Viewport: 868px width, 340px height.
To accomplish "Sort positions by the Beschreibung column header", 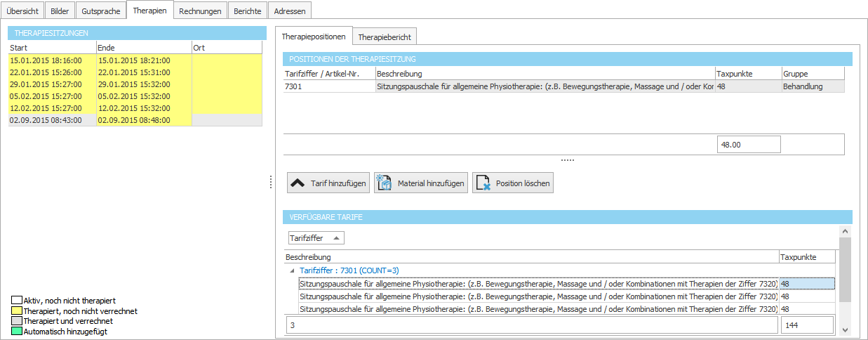I will pyautogui.click(x=544, y=74).
